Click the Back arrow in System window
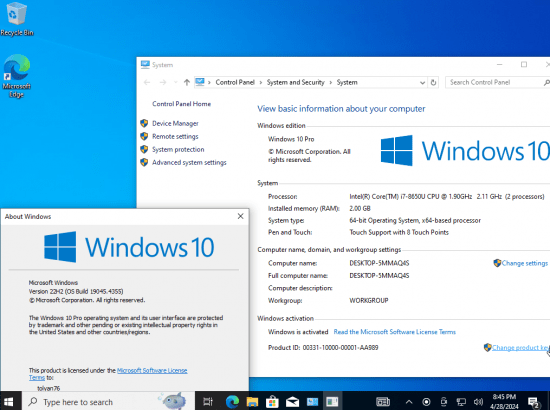The image size is (550, 410). pyautogui.click(x=147, y=82)
